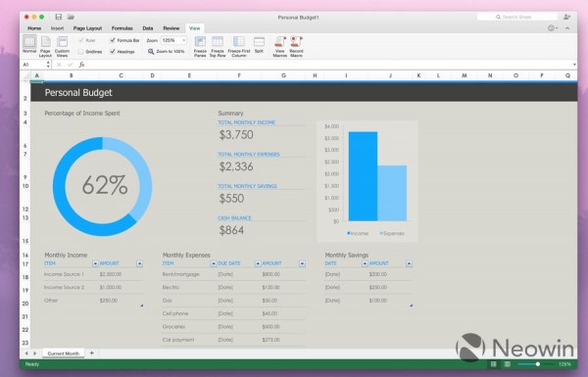Click the Freeze Top Row icon
588x377 pixels.
pyautogui.click(x=218, y=41)
